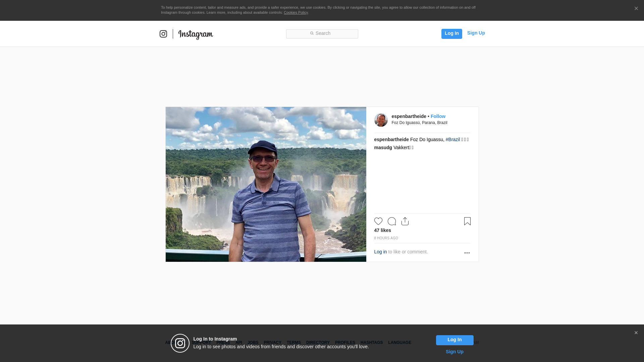Screen dimensions: 644x362
Task: Open the Cookies Policy link
Action: [x=296, y=12]
